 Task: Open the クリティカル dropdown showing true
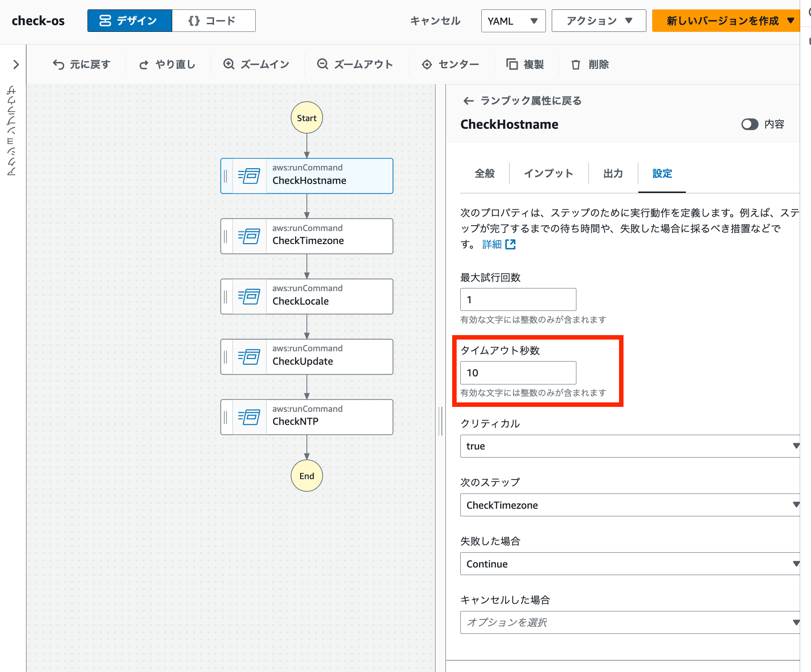630,446
